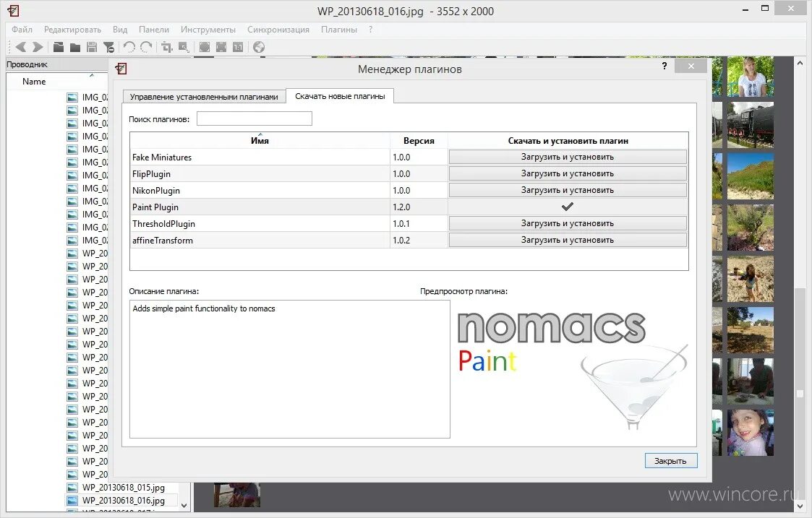Screen dimensions: 812x518
Task: Click the installed checkmark for Paint Plugin
Action: (568, 207)
